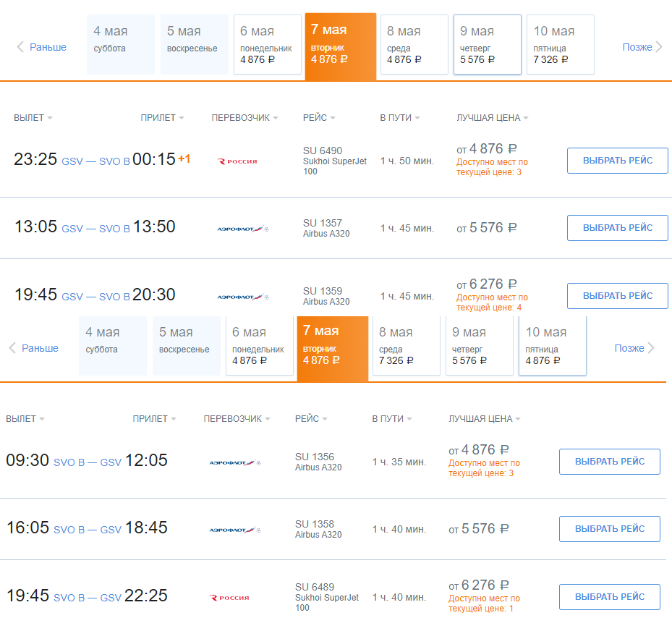
Task: Select 8 мая outbound date tab
Action: tap(414, 44)
